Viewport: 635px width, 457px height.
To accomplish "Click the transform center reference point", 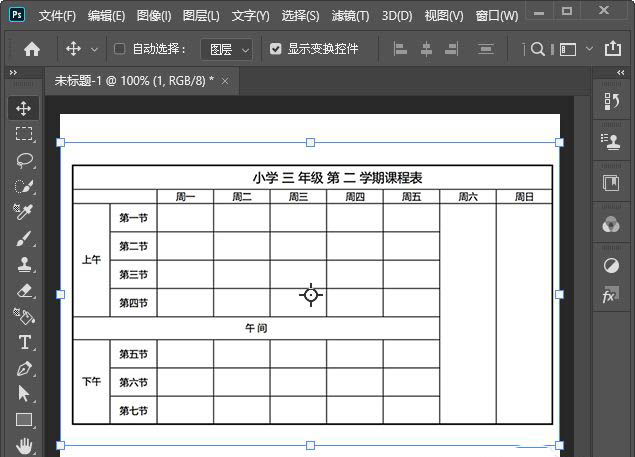I will pyautogui.click(x=311, y=295).
